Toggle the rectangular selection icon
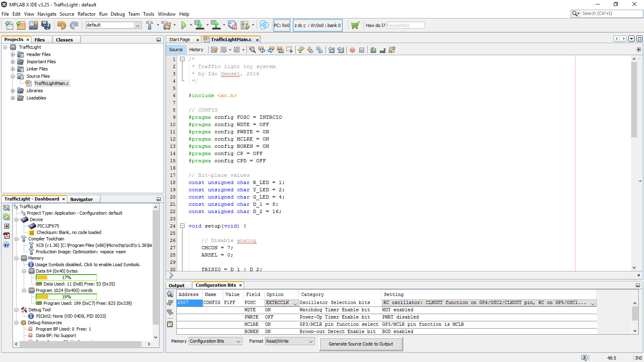This screenshot has height=362, width=644. click(x=290, y=50)
